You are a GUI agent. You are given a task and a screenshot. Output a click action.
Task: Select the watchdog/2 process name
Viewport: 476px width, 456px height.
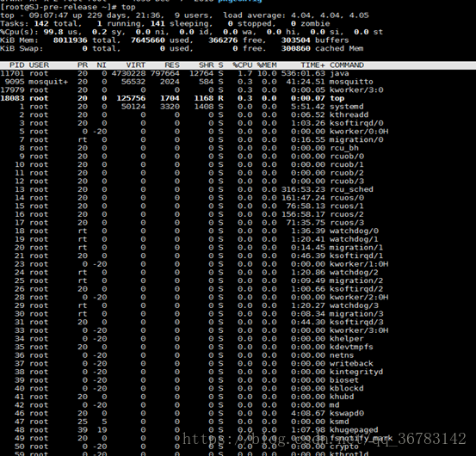[354, 273]
